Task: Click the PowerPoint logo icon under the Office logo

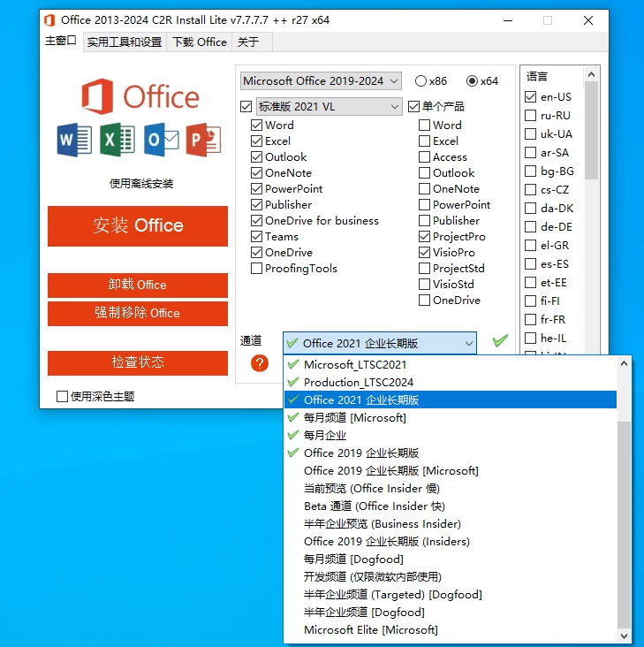Action: [204, 140]
